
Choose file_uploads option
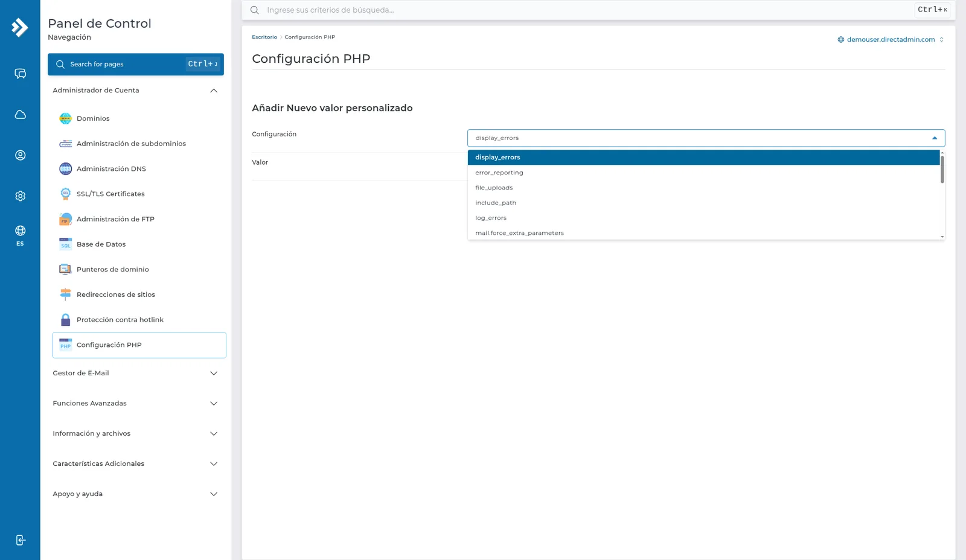pos(703,188)
